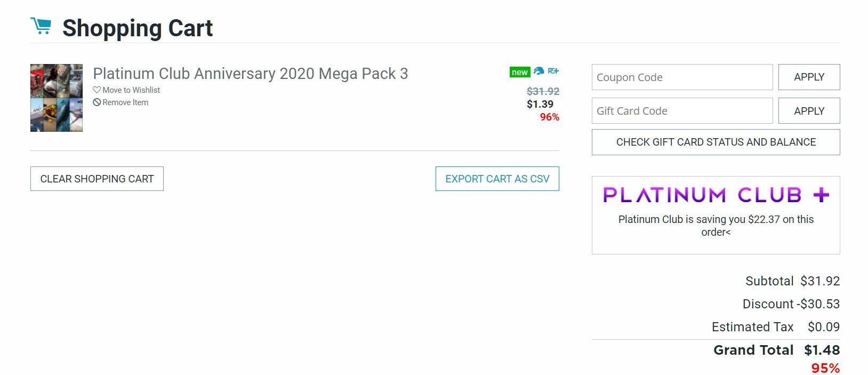
Task: Check gift card status and balance
Action: [x=716, y=142]
